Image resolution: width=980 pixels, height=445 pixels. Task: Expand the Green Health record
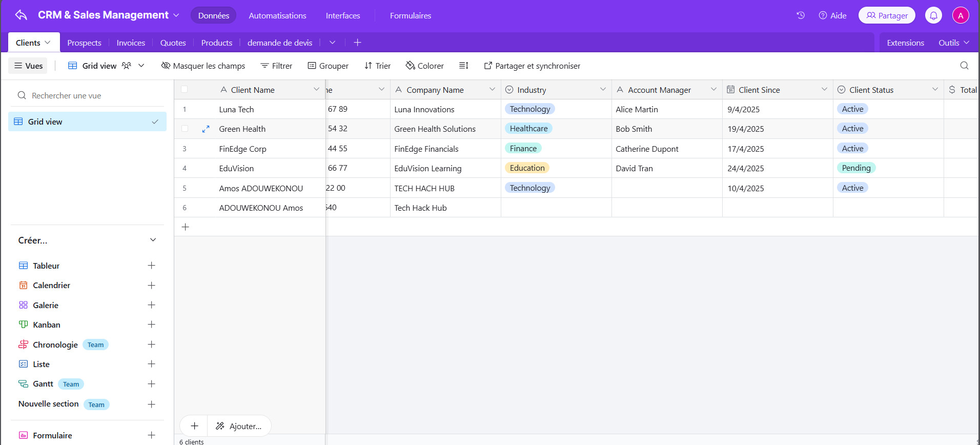206,129
